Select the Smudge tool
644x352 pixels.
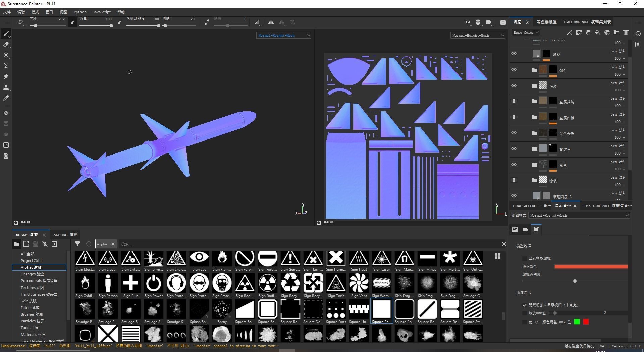(6, 77)
